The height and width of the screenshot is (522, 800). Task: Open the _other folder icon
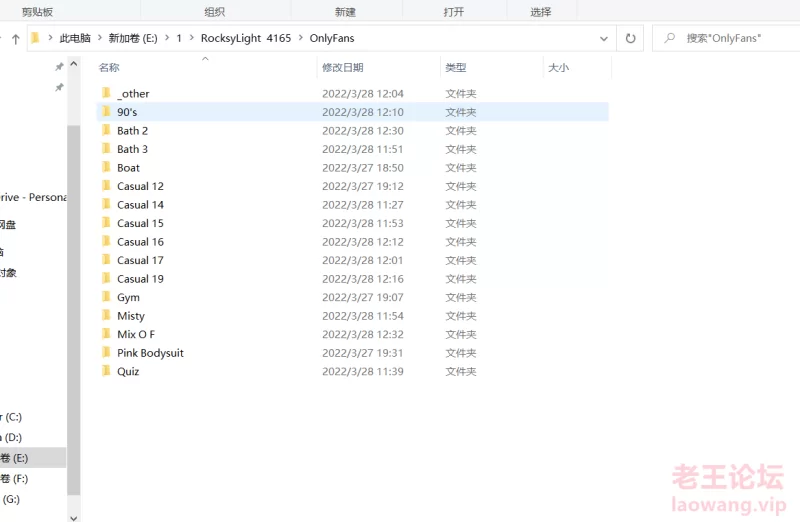[106, 93]
